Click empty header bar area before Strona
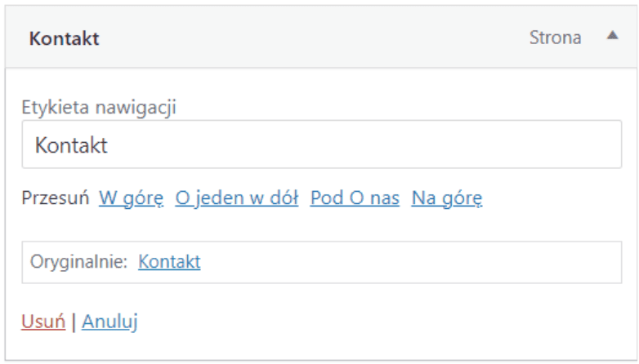The height and width of the screenshot is (364, 639). (x=311, y=38)
